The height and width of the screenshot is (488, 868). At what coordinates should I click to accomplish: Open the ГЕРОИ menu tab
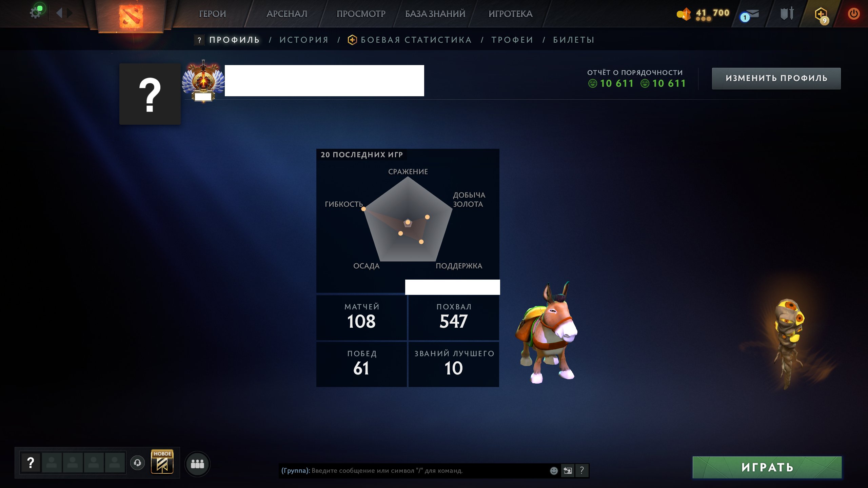coord(212,14)
